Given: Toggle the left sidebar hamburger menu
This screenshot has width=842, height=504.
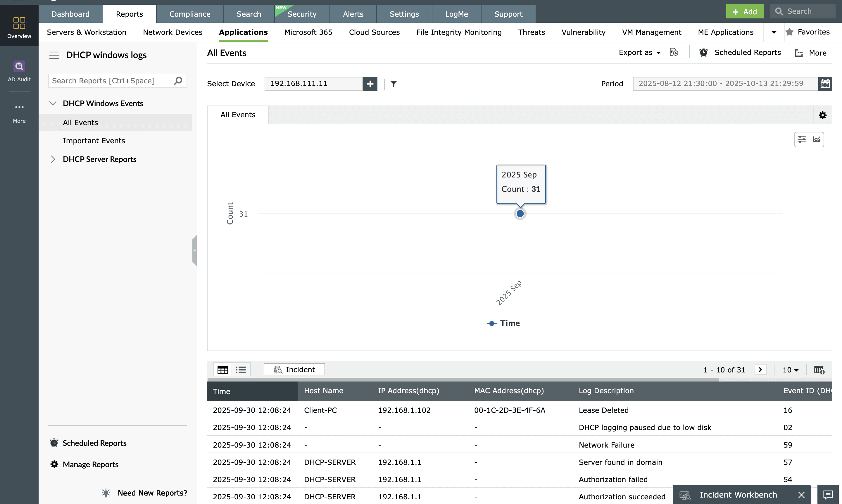Looking at the screenshot, I should click(54, 55).
